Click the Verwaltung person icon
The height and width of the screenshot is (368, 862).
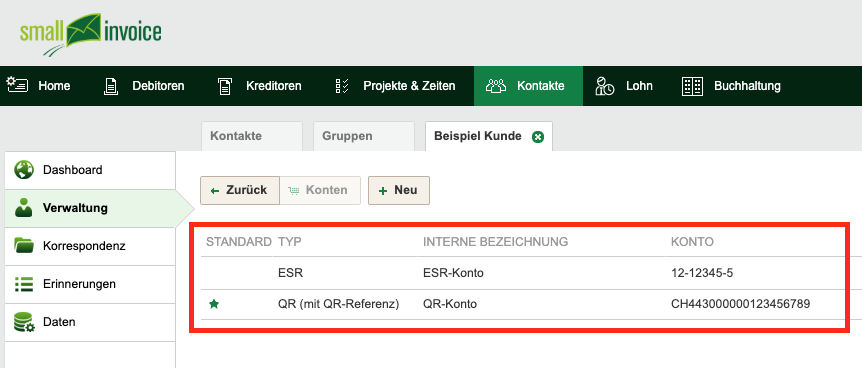tap(24, 208)
